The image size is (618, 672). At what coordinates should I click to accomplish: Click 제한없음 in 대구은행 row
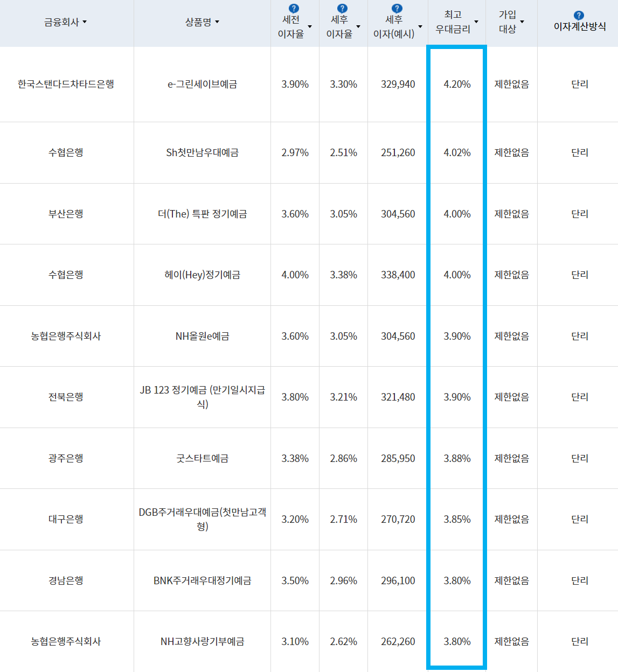[511, 519]
